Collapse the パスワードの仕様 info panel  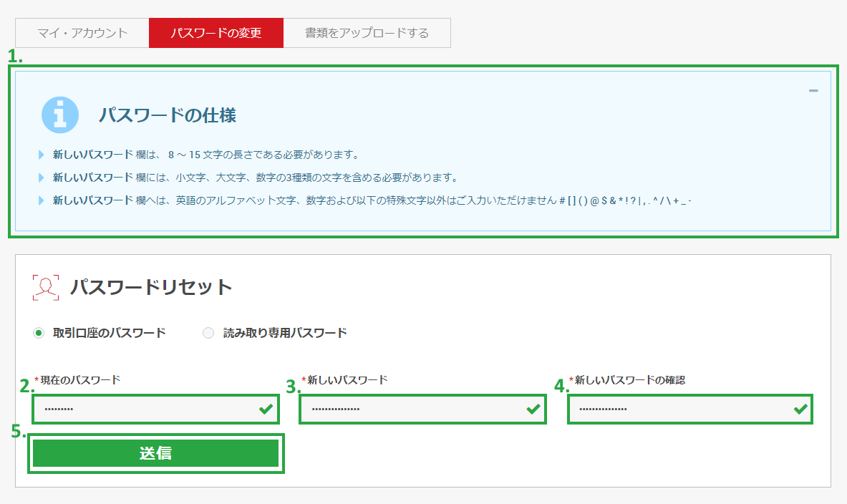coord(813,91)
